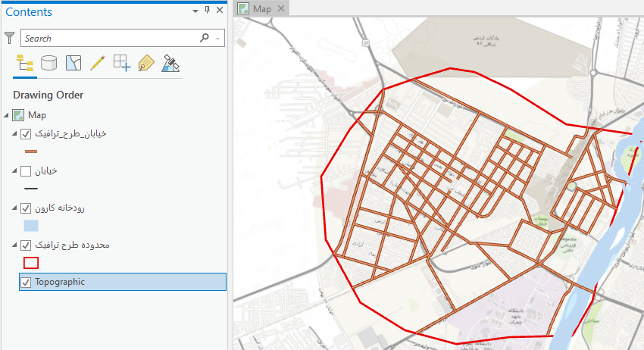644x350 pixels.
Task: Select List By Labeling tag icon
Action: point(146,64)
